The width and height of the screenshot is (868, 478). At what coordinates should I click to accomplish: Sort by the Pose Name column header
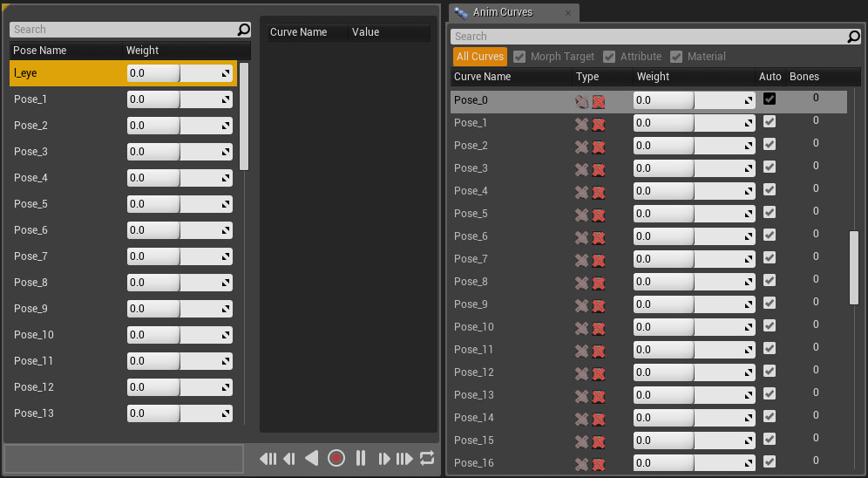[x=65, y=51]
